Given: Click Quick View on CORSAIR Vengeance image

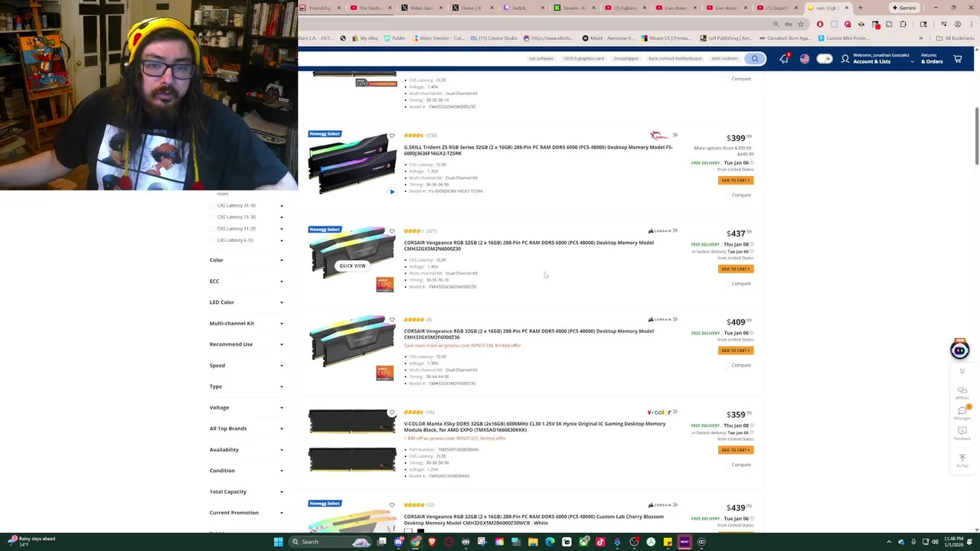Looking at the screenshot, I should tap(352, 266).
